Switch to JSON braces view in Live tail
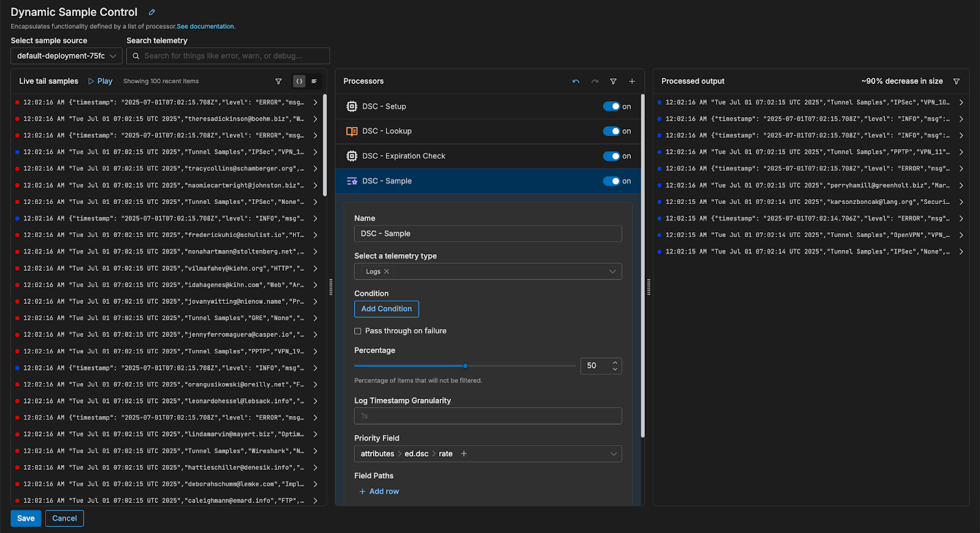Viewport: 980px width, 533px height. pos(299,81)
